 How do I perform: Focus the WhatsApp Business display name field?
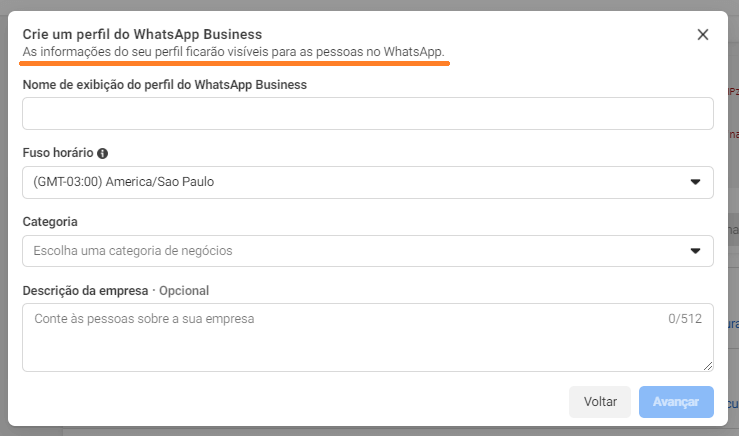367,114
